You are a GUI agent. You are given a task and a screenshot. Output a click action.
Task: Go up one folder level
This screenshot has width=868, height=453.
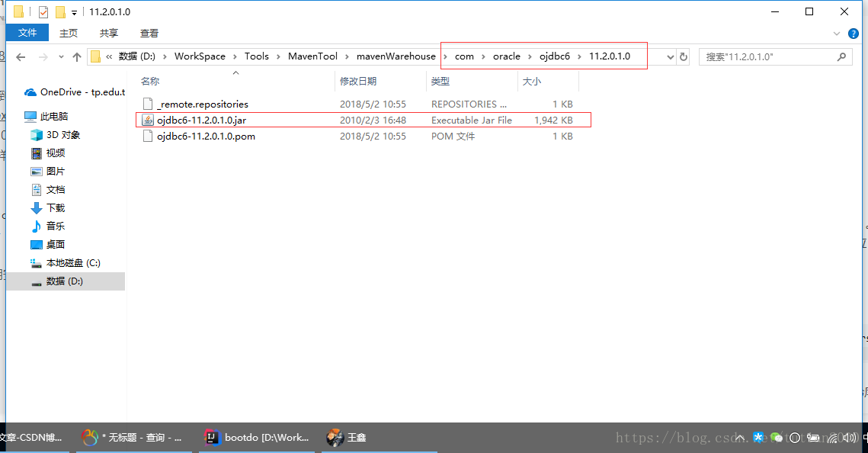point(78,56)
